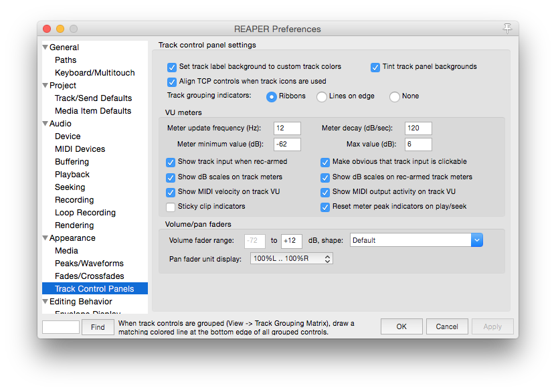Open the Keyboard/Multitouch preferences page
Image resolution: width=556 pixels, height=392 pixels.
pyautogui.click(x=95, y=73)
